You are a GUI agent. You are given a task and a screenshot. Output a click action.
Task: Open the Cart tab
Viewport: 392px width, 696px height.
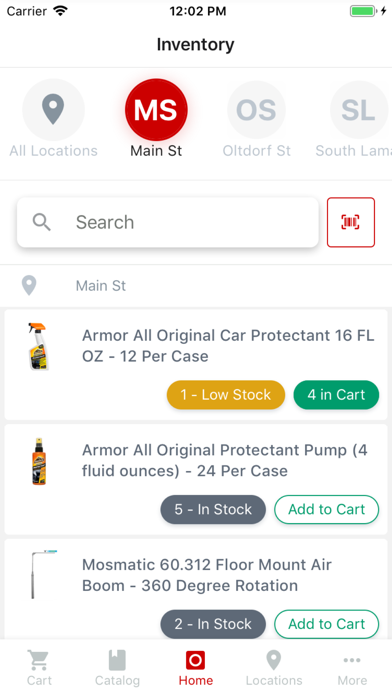tap(39, 668)
